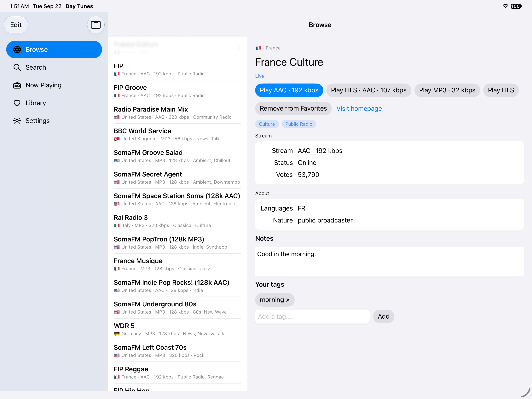Open Now Playing in sidebar
Viewport: 532px width, 399px height.
click(54, 85)
